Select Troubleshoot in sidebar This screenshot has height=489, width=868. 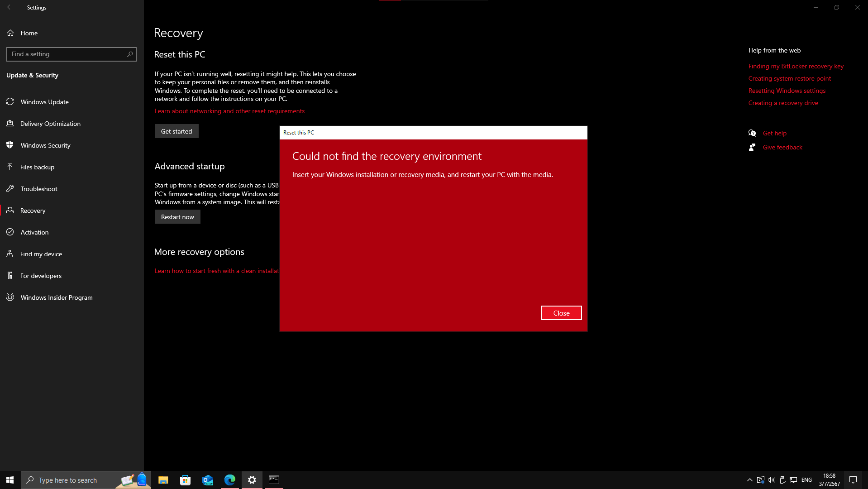coord(72,189)
